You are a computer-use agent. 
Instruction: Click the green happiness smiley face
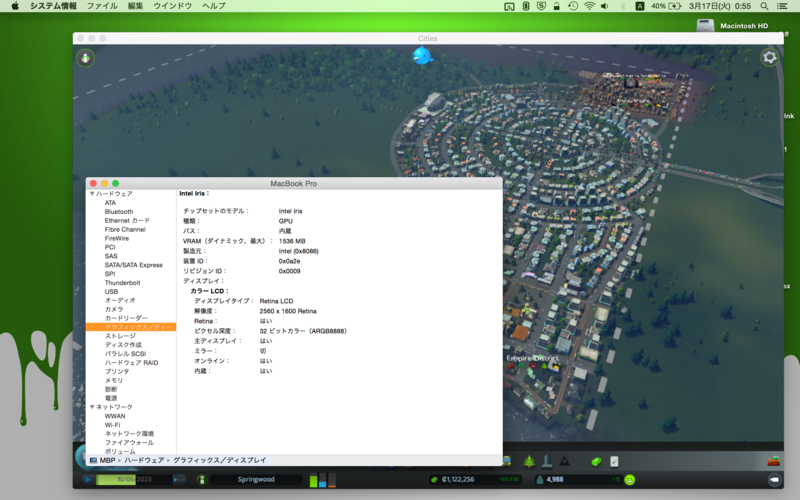pyautogui.click(x=630, y=480)
